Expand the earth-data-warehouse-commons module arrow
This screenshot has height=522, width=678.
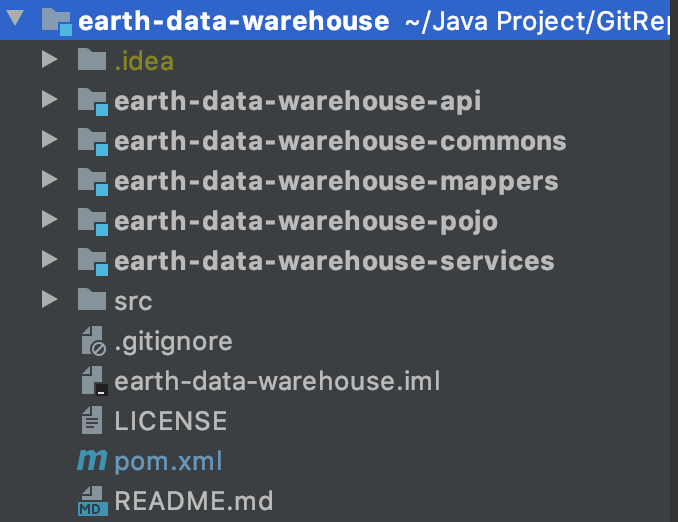point(50,139)
